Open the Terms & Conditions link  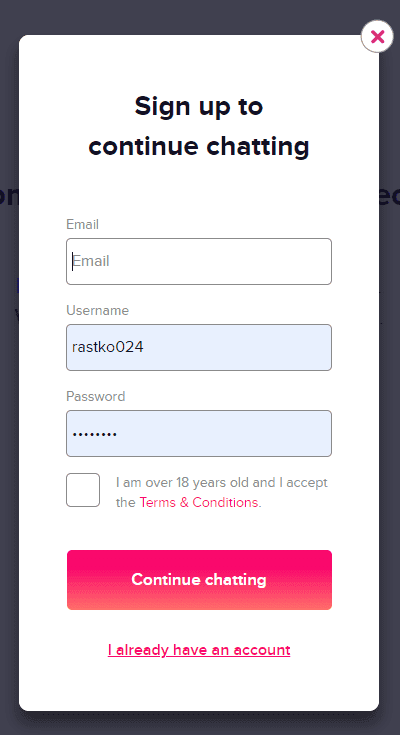[x=199, y=502]
